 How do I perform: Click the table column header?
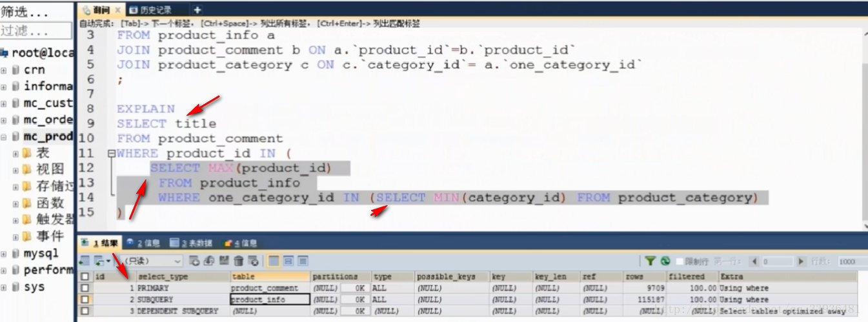270,276
